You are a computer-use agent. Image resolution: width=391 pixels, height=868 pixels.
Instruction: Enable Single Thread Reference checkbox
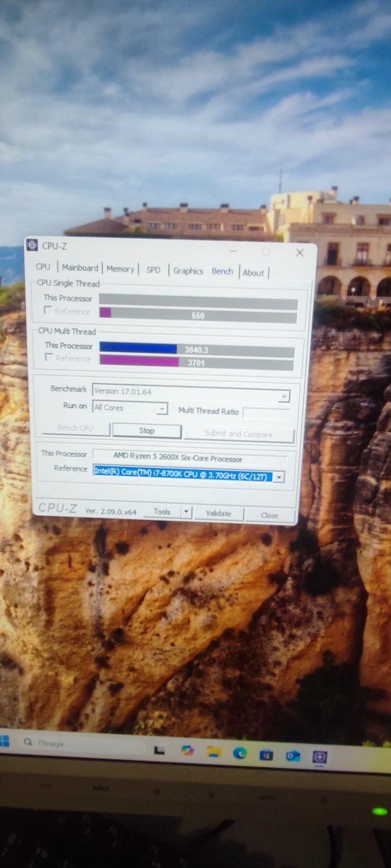point(48,310)
